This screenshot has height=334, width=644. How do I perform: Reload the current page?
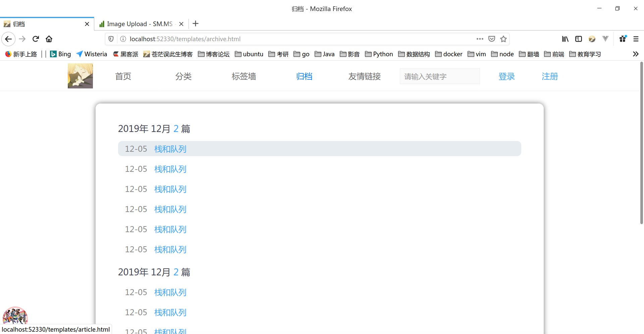point(36,39)
